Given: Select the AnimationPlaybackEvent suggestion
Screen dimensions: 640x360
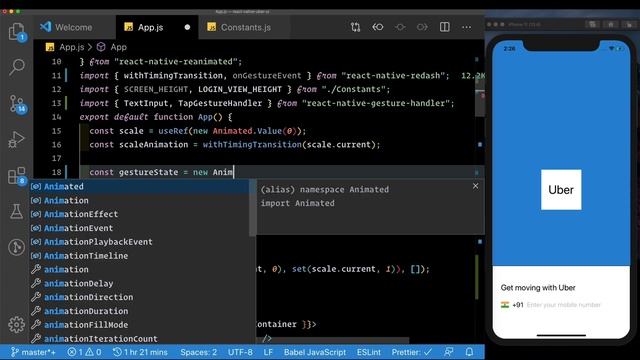Looking at the screenshot, I should pos(140,242).
